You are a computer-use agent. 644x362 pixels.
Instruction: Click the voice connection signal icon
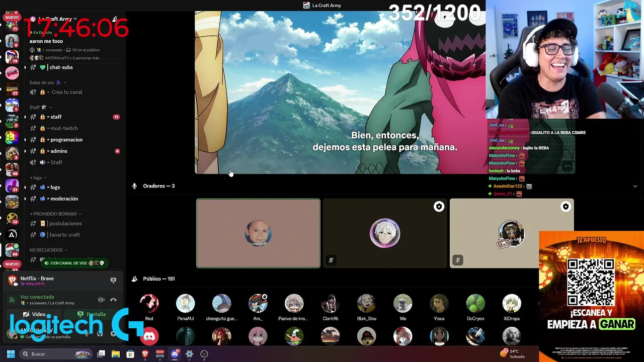point(12,300)
